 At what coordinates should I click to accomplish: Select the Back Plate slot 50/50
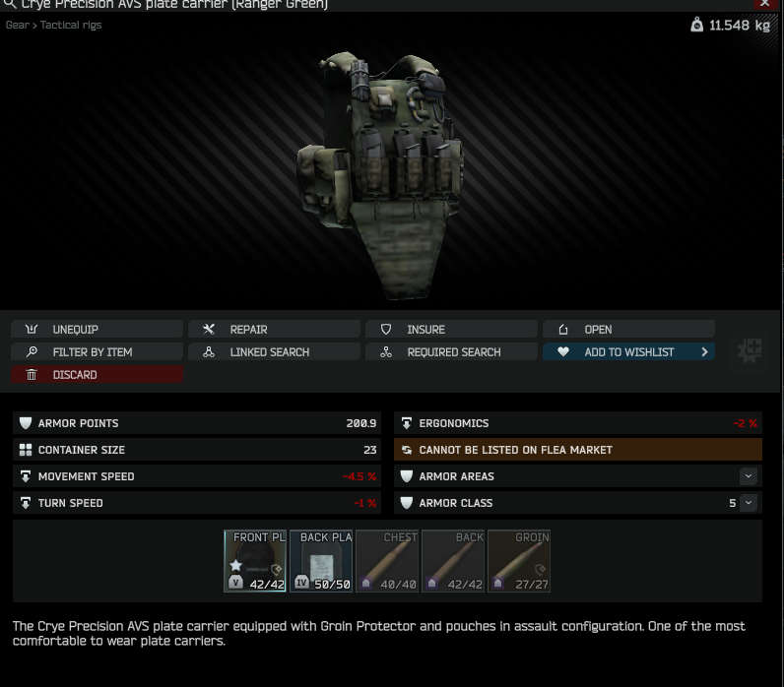pyautogui.click(x=321, y=561)
